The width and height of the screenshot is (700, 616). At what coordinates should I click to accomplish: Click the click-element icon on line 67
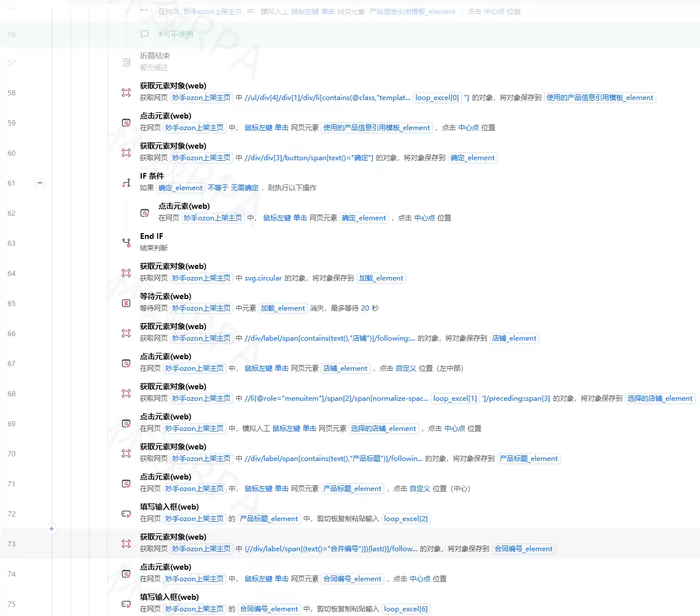[126, 363]
